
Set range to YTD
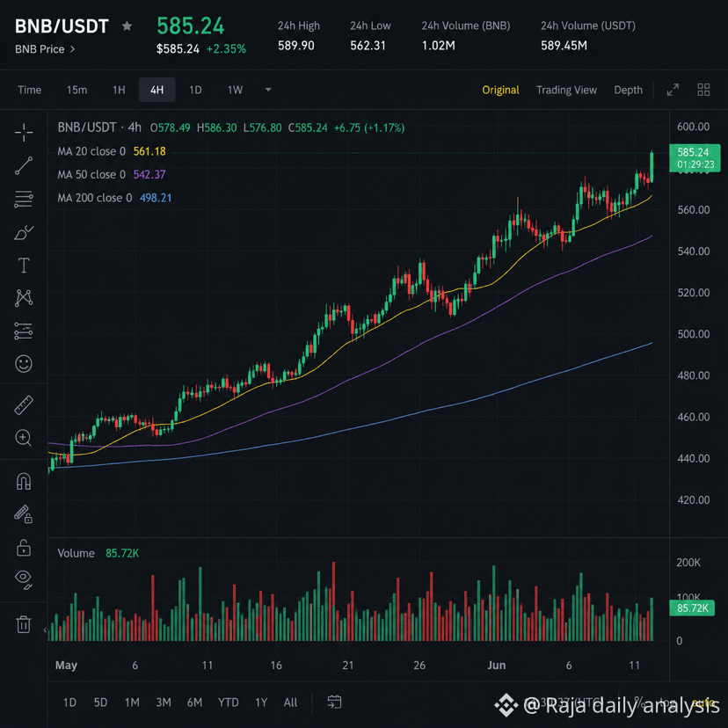[x=229, y=703]
